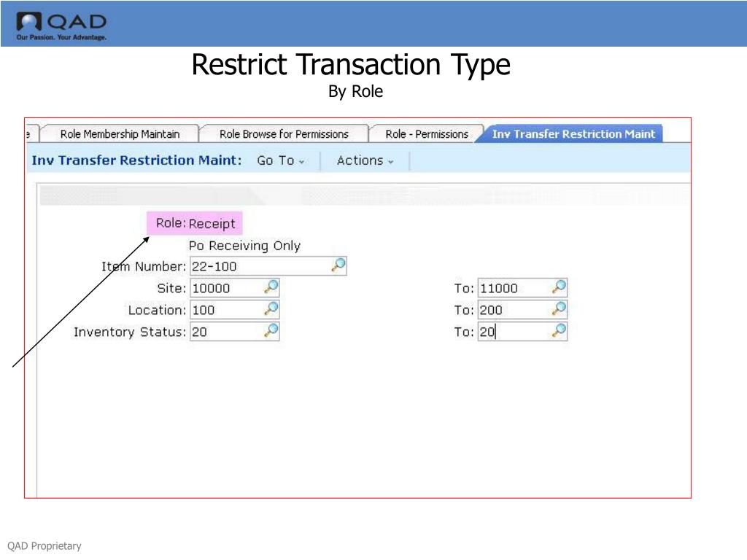Switch to the Role Browse for Permissions tab
The image size is (747, 560).
285,133
